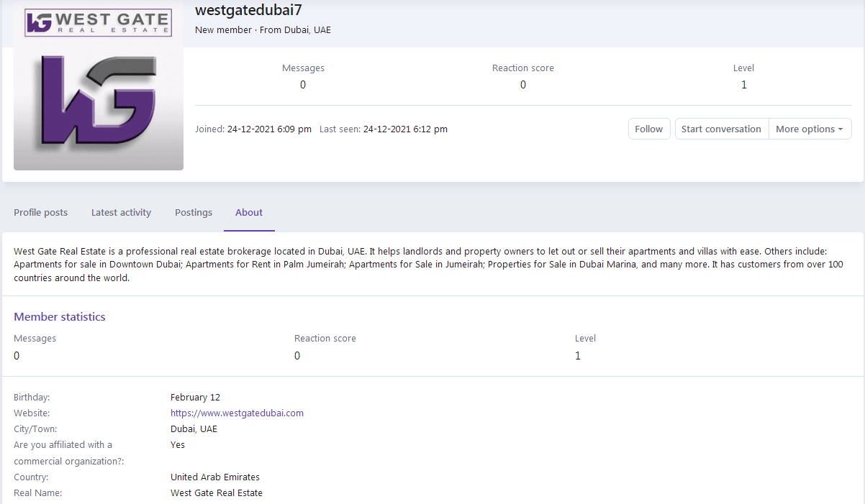Click the Birthday value February 12

195,397
